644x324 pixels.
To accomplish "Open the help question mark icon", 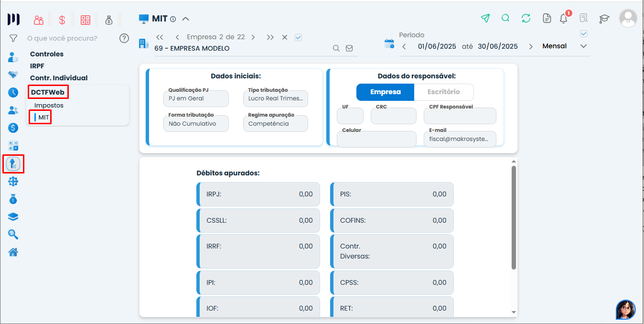I will [x=124, y=38].
